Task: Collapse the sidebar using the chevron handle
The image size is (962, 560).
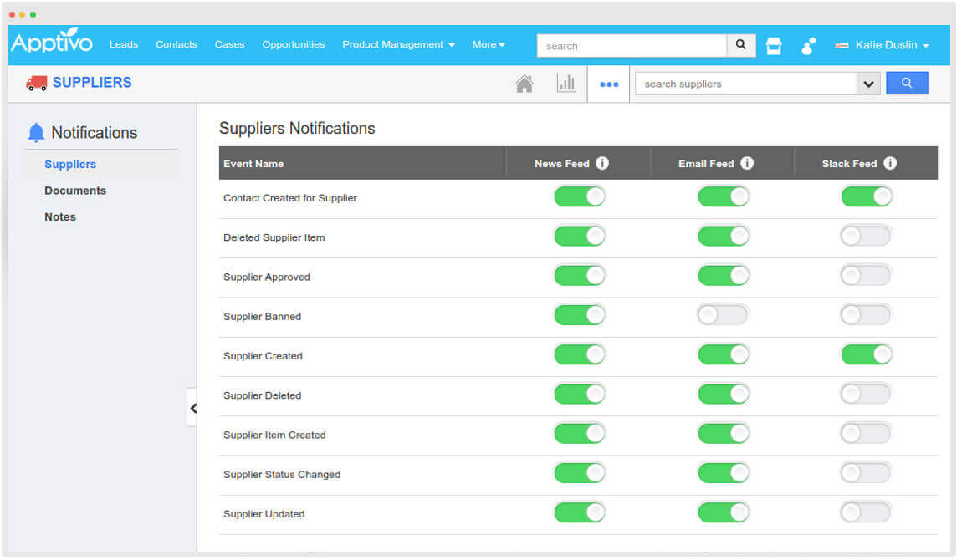Action: pos(194,408)
